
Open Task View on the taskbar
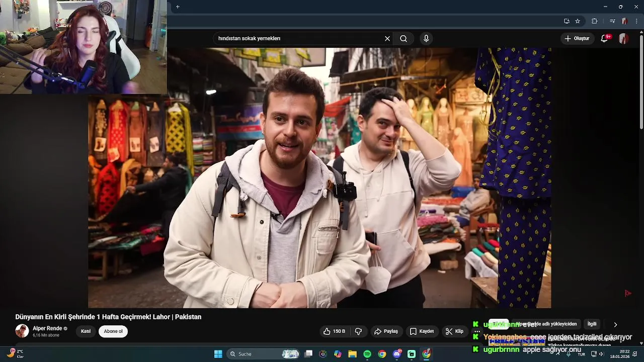pos(308,354)
